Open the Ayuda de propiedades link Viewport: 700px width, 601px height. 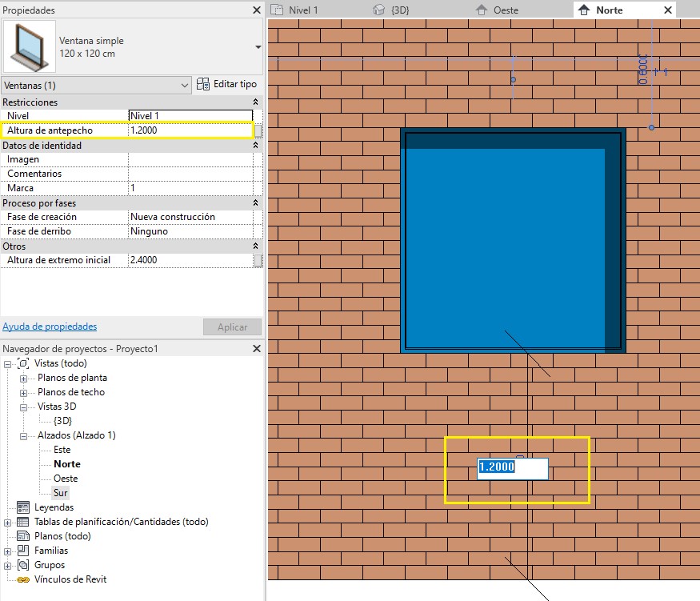tap(50, 327)
